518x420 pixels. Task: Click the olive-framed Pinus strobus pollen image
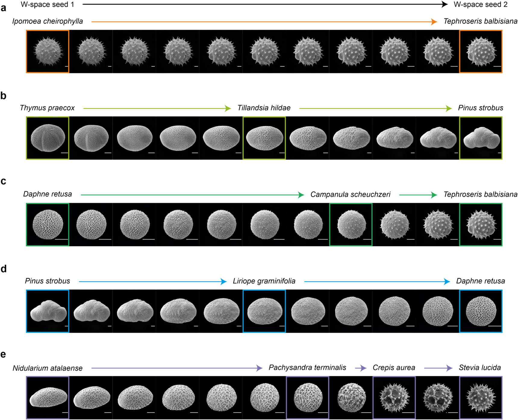tap(481, 138)
